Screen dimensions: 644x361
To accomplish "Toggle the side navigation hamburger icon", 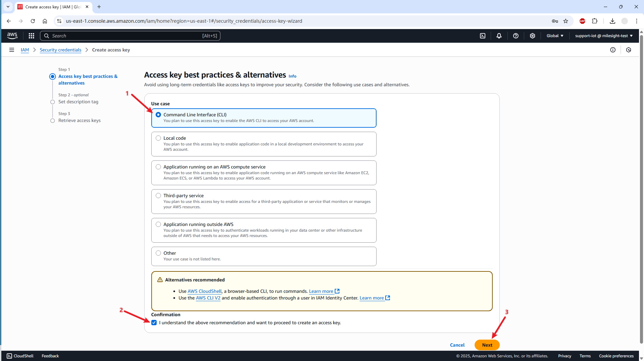I will [x=12, y=50].
